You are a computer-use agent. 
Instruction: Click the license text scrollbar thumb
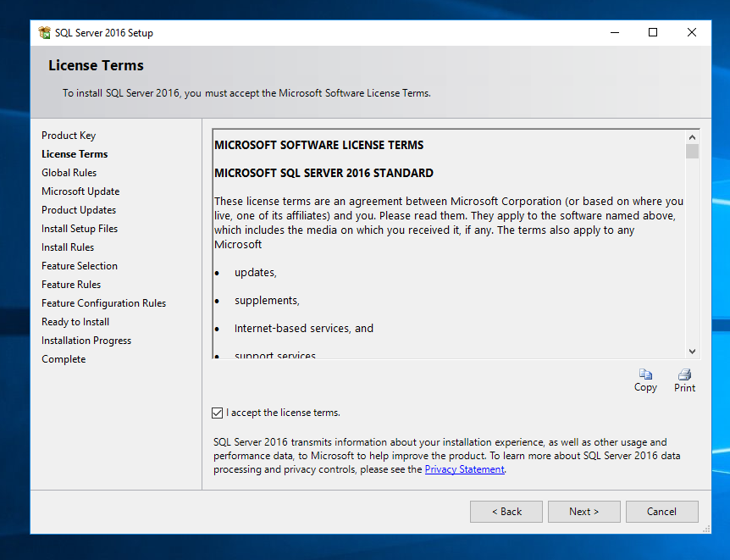(x=692, y=152)
